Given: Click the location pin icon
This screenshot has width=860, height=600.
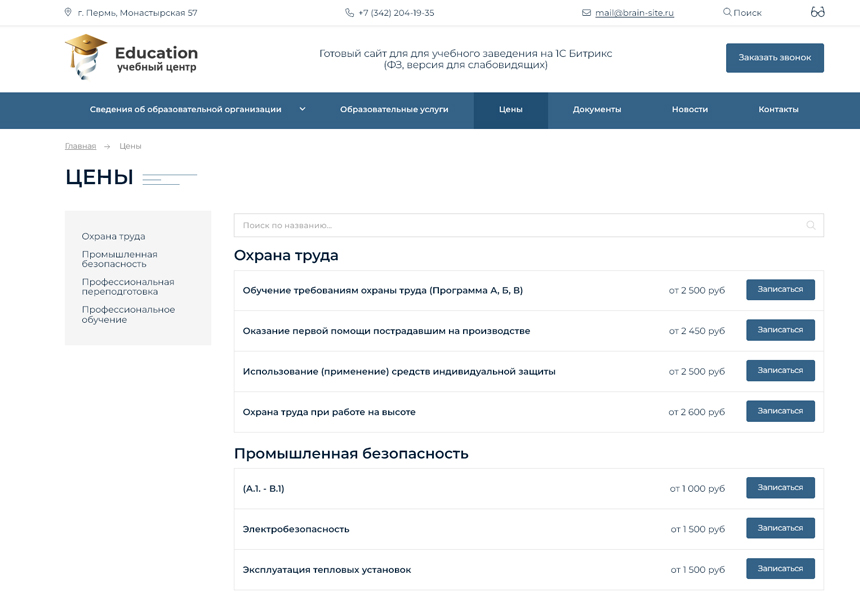Looking at the screenshot, I should point(68,13).
